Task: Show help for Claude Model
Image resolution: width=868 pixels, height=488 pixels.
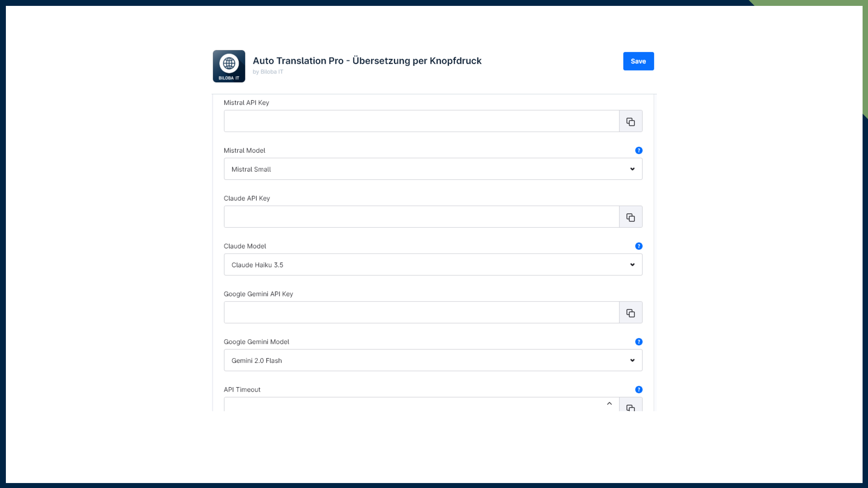Action: coord(638,246)
